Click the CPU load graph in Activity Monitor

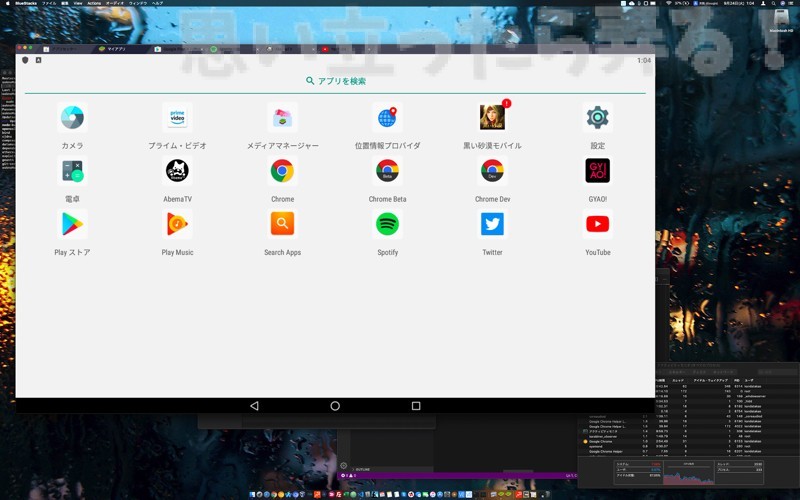pos(688,473)
